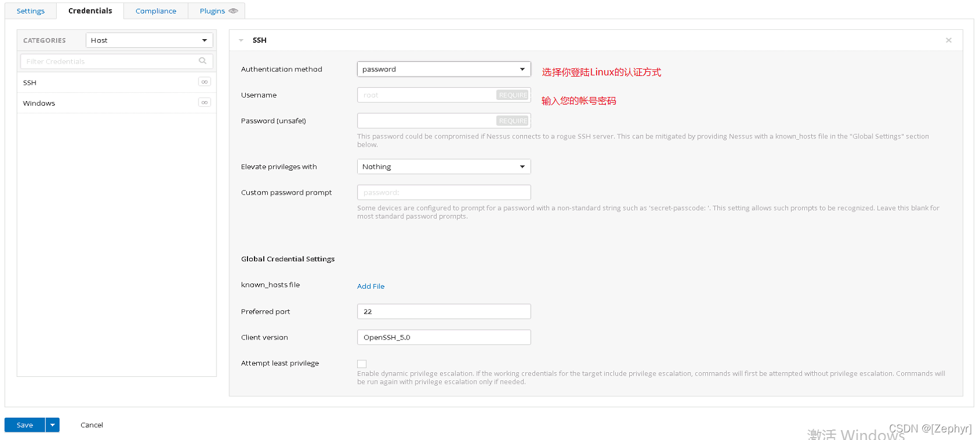Click the search magnifier in Filter Credentials
980x440 pixels.
point(203,61)
